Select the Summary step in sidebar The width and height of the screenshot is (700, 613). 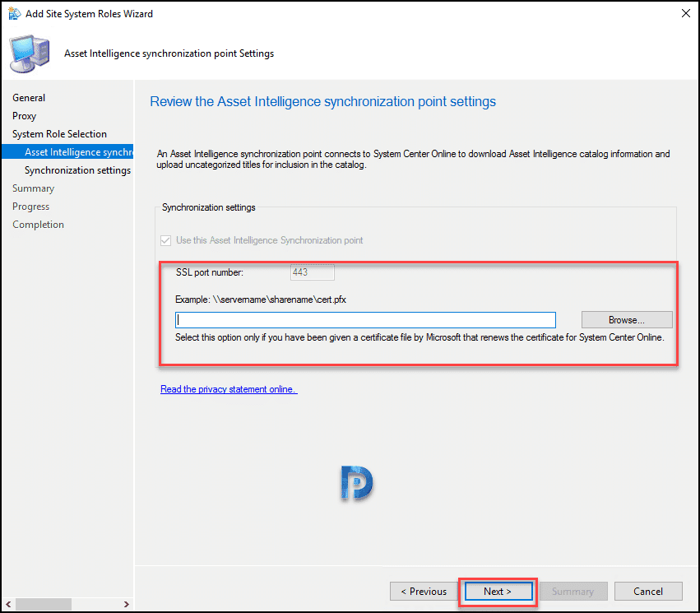pos(34,188)
